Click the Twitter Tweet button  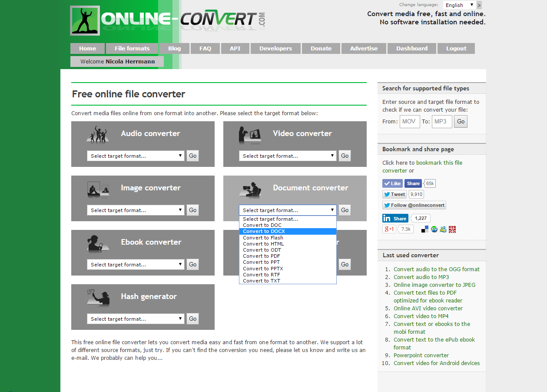pos(394,194)
